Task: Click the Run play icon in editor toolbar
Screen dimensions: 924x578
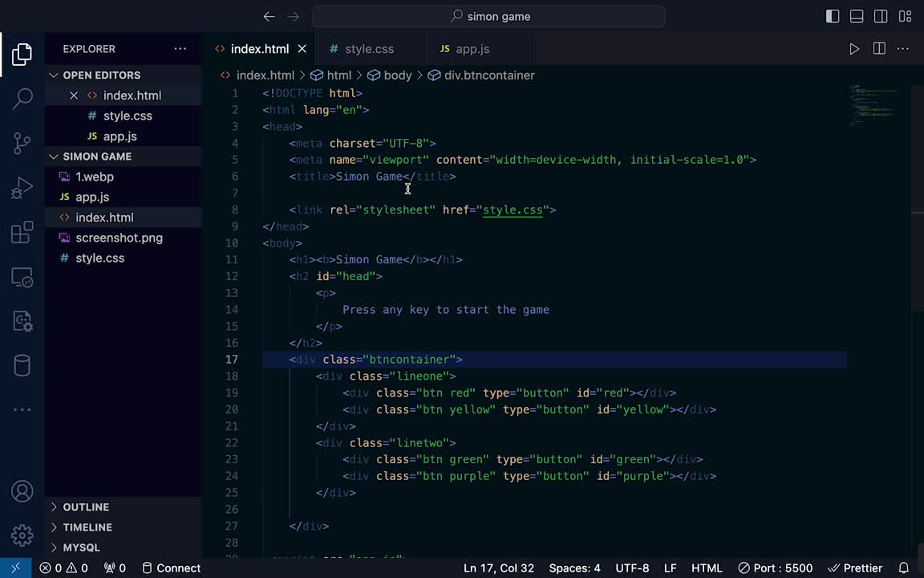Action: tap(854, 49)
